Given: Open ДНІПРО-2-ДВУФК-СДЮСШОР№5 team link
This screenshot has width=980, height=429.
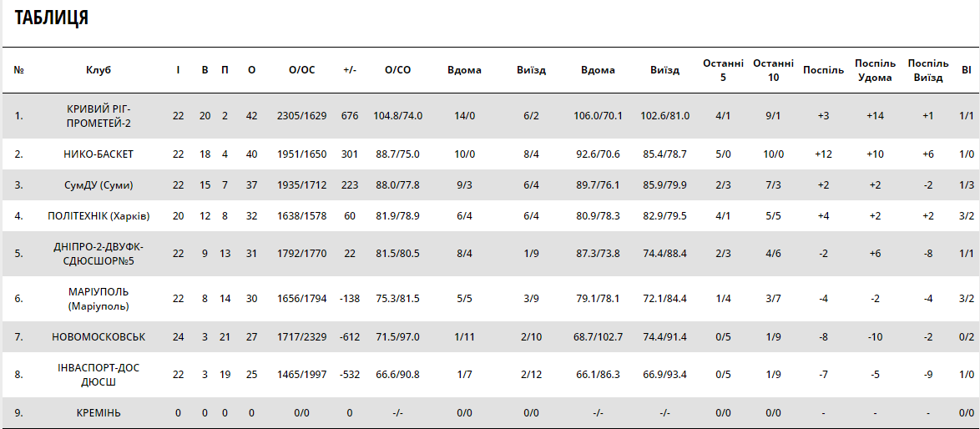Looking at the screenshot, I should coord(99,254).
